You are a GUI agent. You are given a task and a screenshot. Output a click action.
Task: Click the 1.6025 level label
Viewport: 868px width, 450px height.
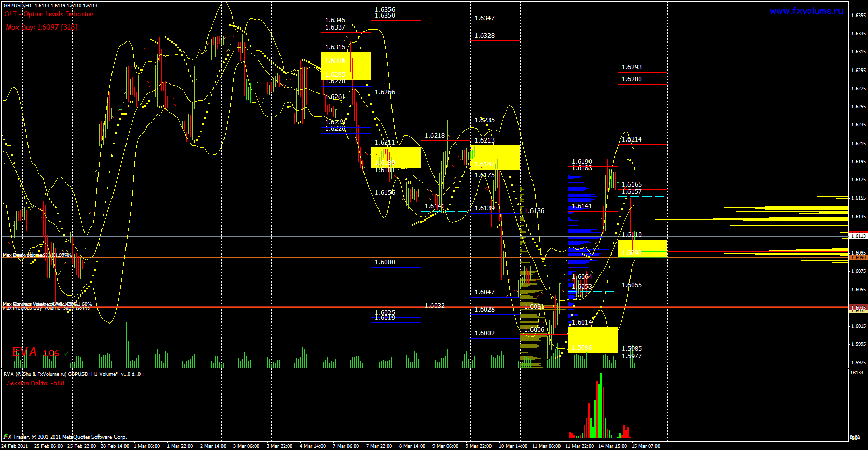click(x=385, y=312)
